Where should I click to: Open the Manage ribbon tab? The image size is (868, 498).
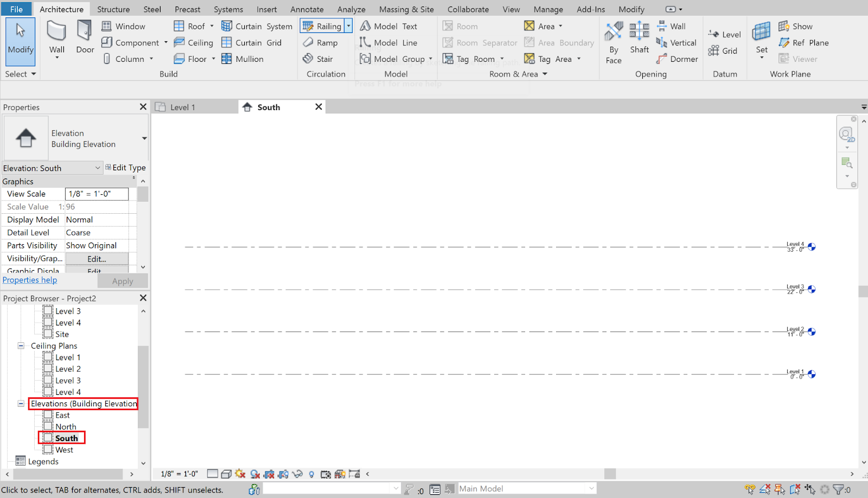pyautogui.click(x=548, y=9)
